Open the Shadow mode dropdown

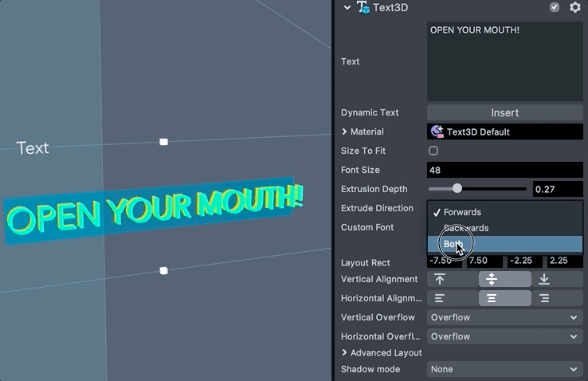coord(504,369)
